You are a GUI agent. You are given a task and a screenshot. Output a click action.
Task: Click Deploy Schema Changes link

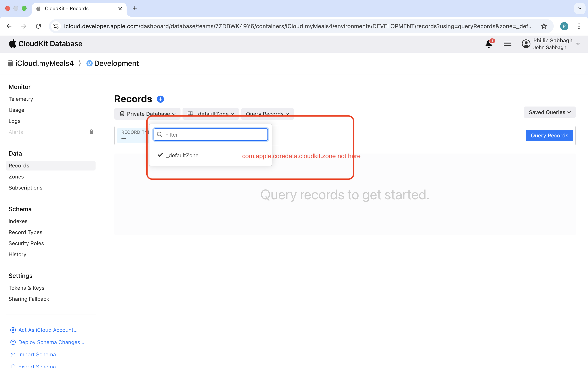click(47, 342)
